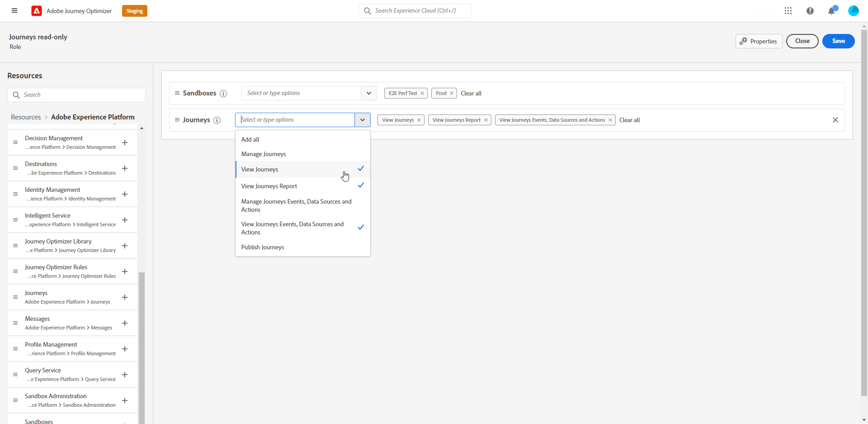Open the hamburger navigation menu

[x=14, y=10]
